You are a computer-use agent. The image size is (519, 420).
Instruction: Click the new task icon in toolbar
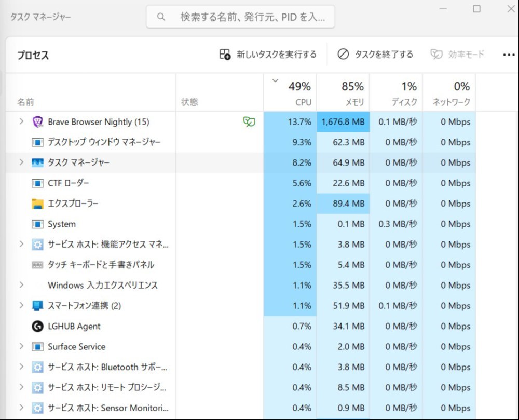(x=225, y=55)
